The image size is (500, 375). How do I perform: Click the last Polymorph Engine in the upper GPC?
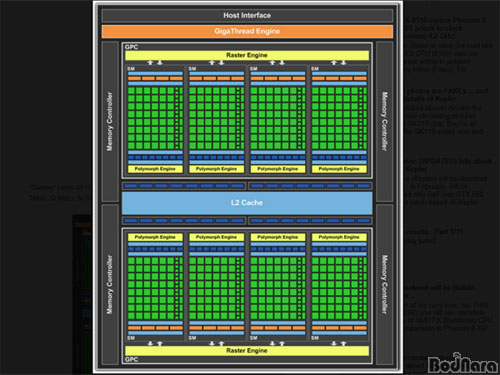coord(339,169)
